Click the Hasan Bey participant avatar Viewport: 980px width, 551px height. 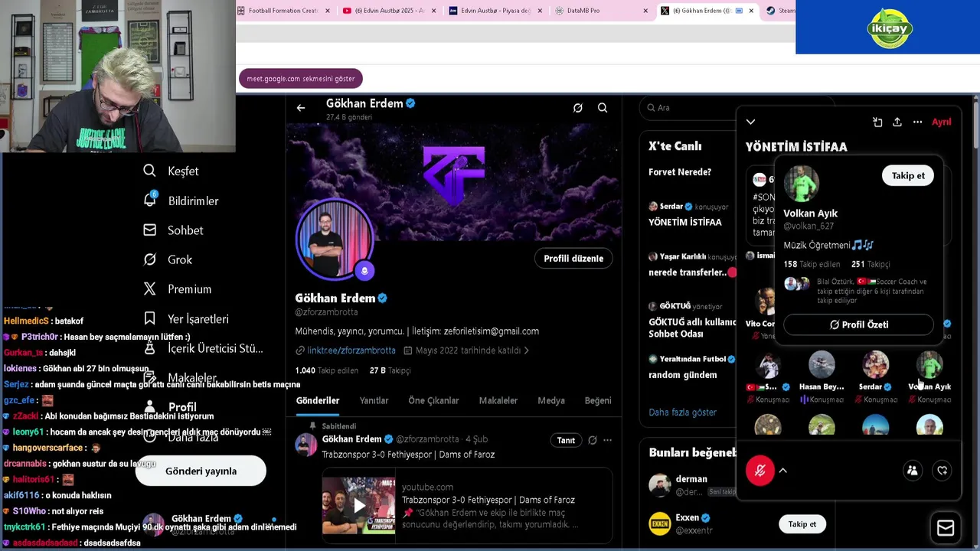pos(822,366)
